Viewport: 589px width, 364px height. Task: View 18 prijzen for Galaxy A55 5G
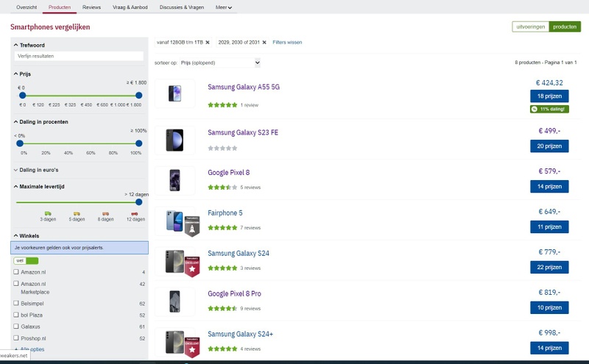click(549, 96)
